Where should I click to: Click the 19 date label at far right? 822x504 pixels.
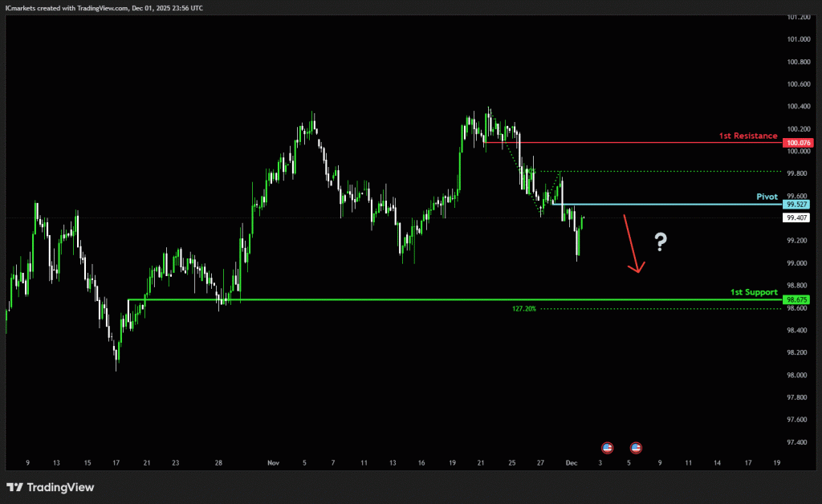pyautogui.click(x=777, y=463)
